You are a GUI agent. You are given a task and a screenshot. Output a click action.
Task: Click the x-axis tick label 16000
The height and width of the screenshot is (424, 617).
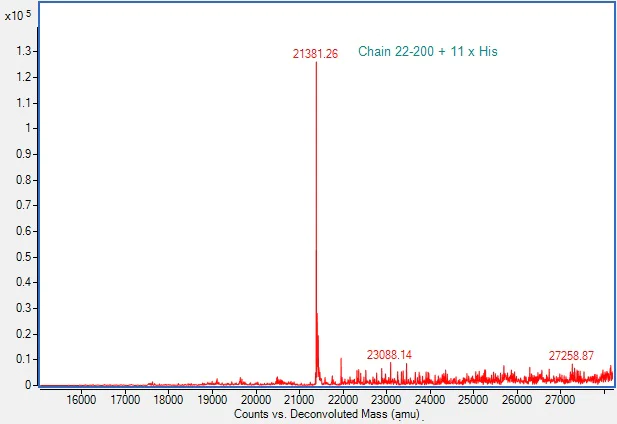pyautogui.click(x=81, y=400)
